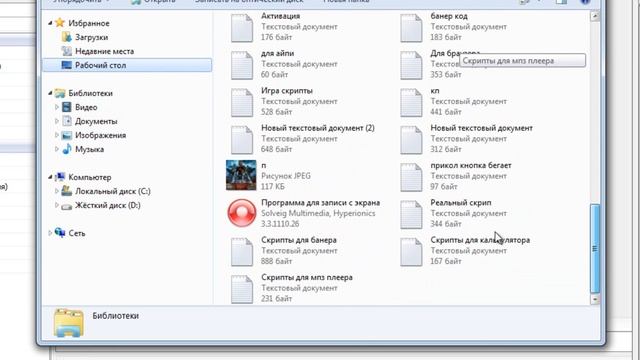Select Новый текстовый документ (2) file icon
The width and height of the screenshot is (640, 360).
click(x=242, y=140)
